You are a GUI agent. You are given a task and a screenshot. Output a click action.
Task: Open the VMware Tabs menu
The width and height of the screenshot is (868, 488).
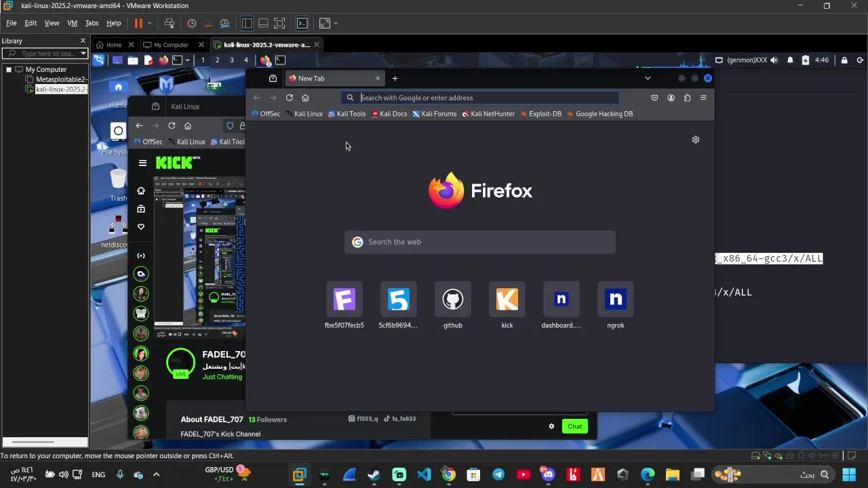[x=92, y=23]
